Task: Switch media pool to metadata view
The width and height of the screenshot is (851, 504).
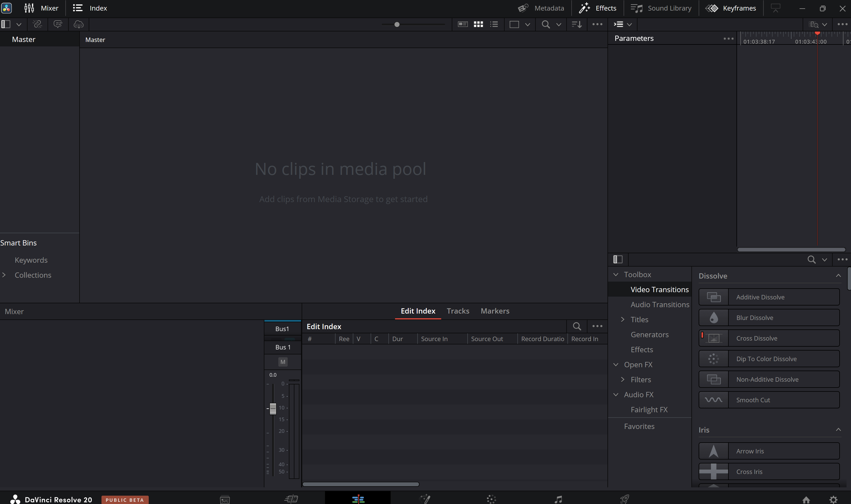Action: tap(463, 24)
